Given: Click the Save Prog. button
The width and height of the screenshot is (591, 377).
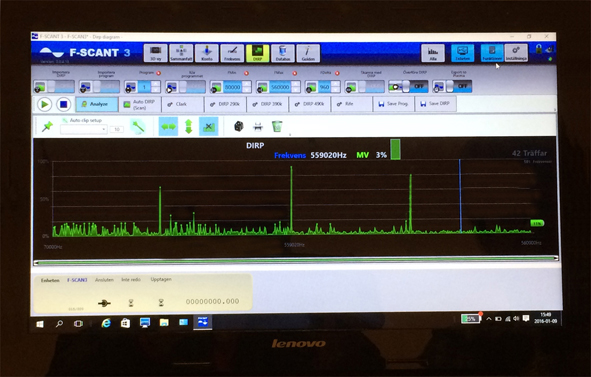Looking at the screenshot, I should pyautogui.click(x=394, y=104).
